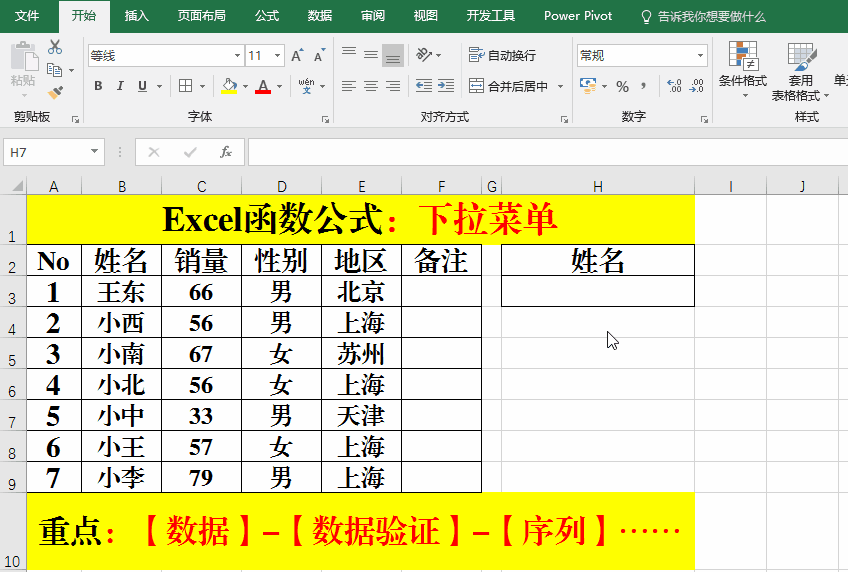Click the Center align icon
Screen dimensions: 848x572
click(x=371, y=87)
